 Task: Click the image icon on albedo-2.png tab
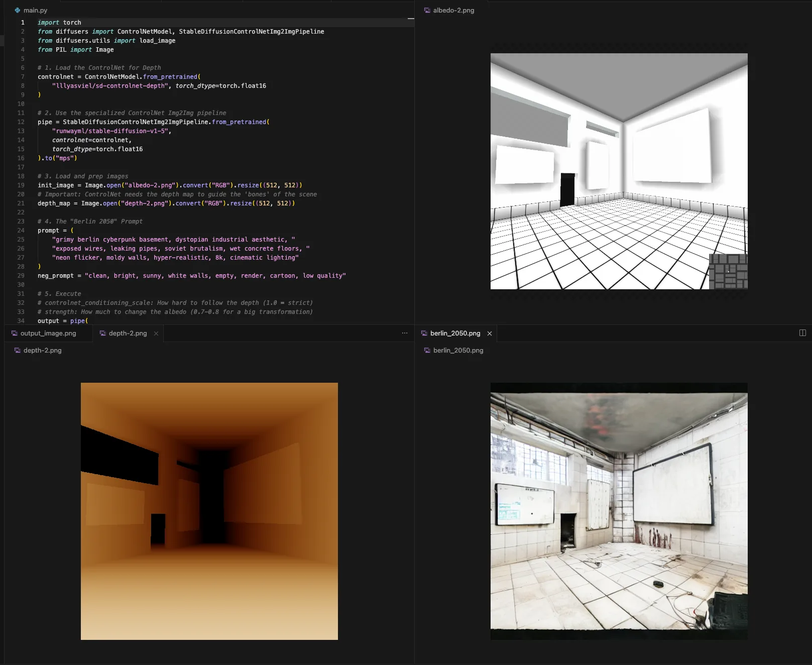[427, 10]
